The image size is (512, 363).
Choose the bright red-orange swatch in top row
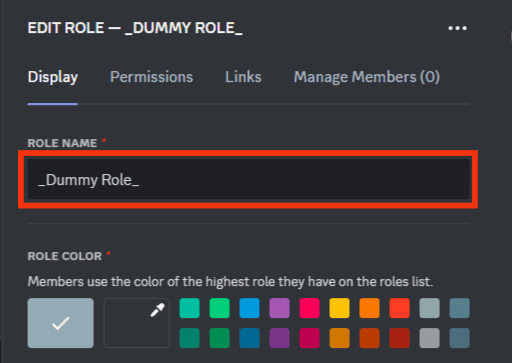400,308
